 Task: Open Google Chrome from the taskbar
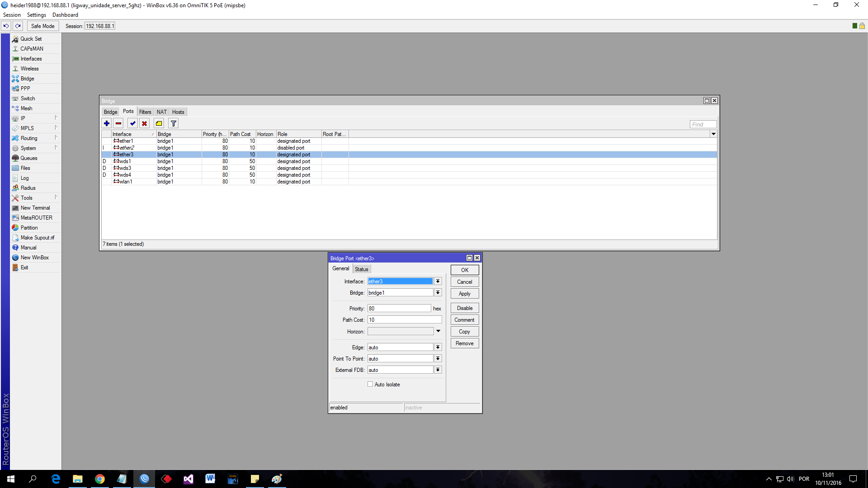tap(100, 479)
